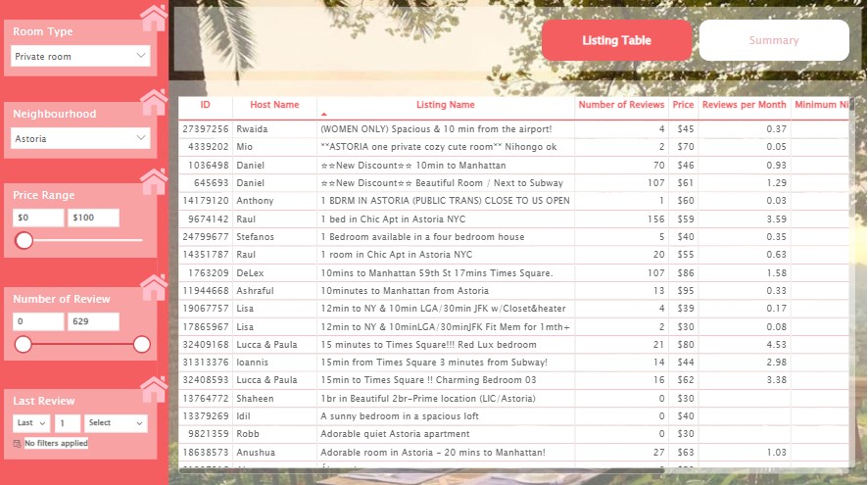Click the 629 maximum reviews input field

93,321
